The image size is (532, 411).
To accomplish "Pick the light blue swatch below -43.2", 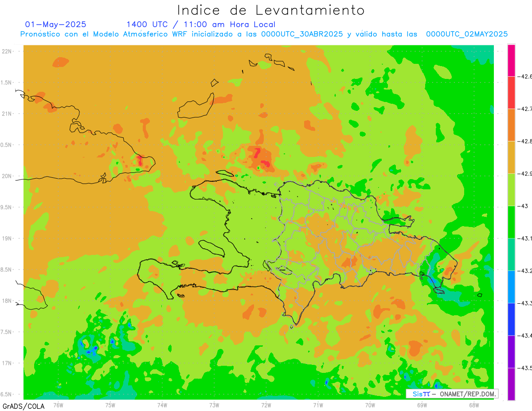I will click(511, 287).
